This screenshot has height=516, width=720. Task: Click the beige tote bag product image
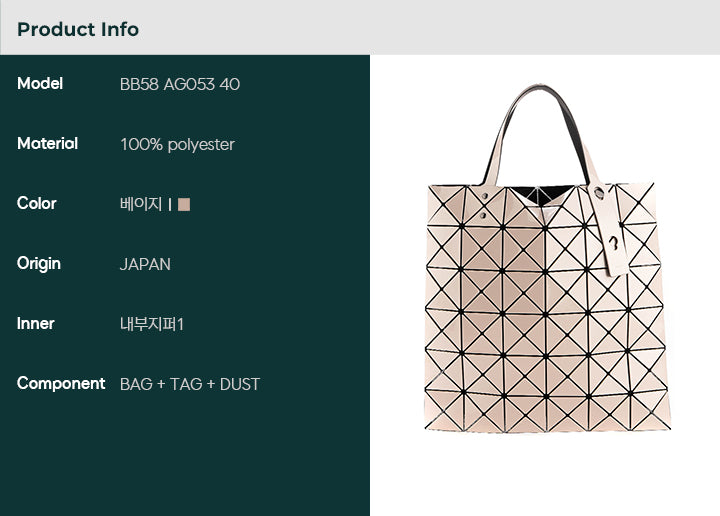tap(548, 258)
